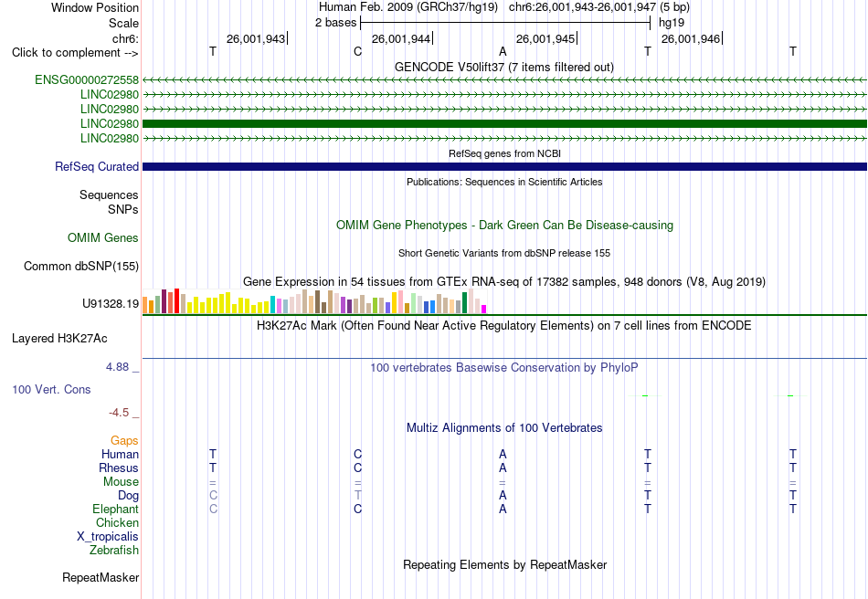Viewport: 868px width, 599px height.
Task: Open 'Repeating Elements by RepeatMasker' title
Action: 504,564
